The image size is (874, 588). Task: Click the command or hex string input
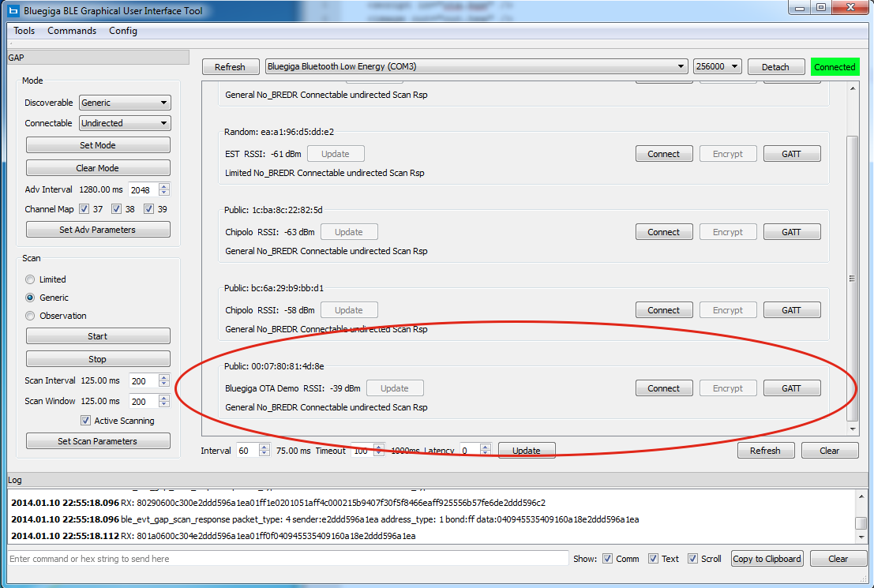point(288,559)
